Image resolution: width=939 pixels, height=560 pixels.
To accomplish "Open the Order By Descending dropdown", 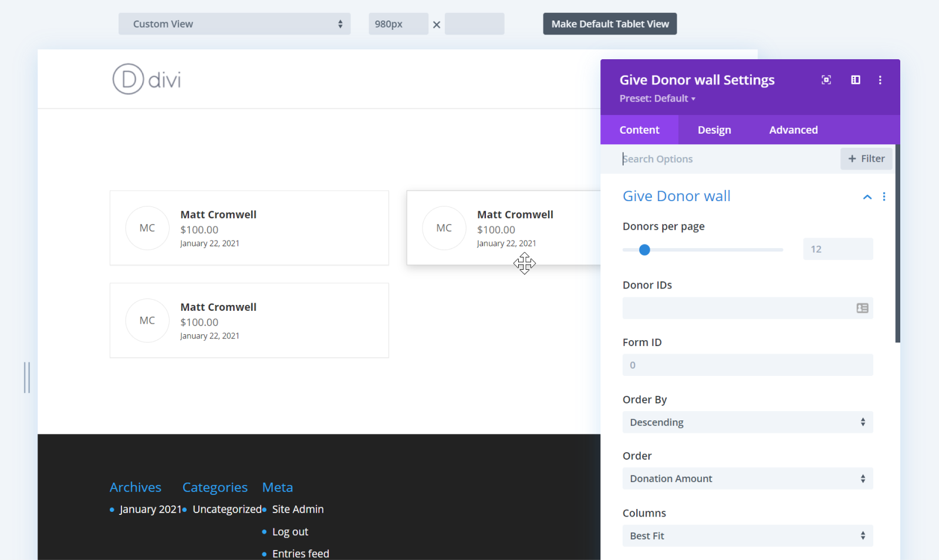I will (748, 422).
